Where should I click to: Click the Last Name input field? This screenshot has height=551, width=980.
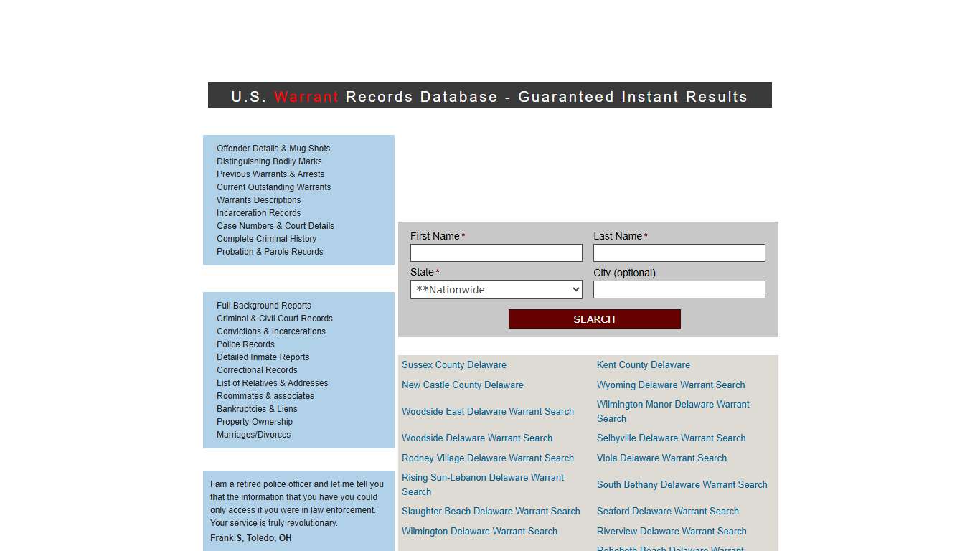(679, 253)
